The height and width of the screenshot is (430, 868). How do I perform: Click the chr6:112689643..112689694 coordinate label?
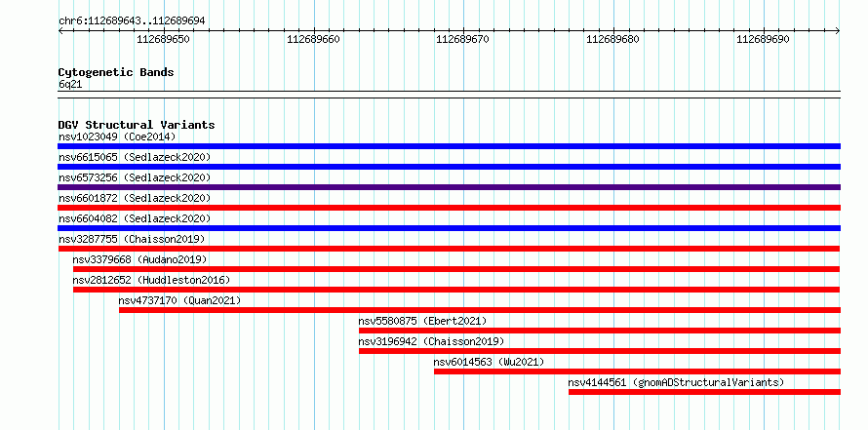tap(132, 20)
